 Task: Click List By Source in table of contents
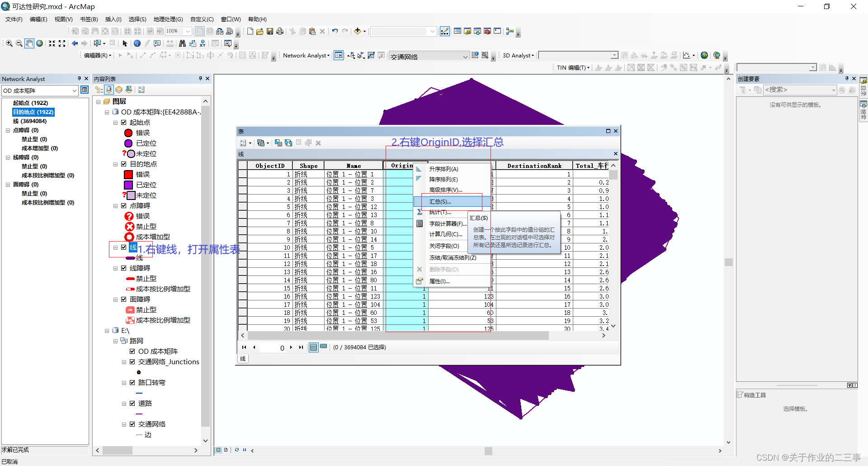(109, 90)
